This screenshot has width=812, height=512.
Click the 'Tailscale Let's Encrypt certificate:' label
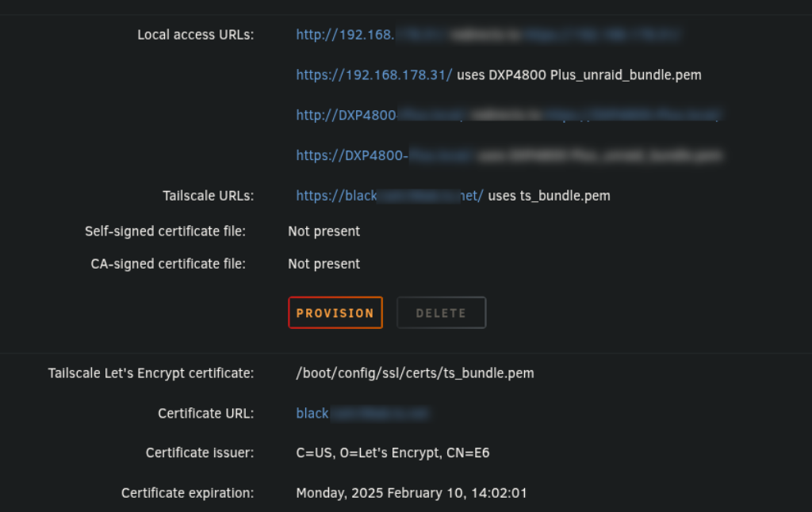click(x=151, y=373)
